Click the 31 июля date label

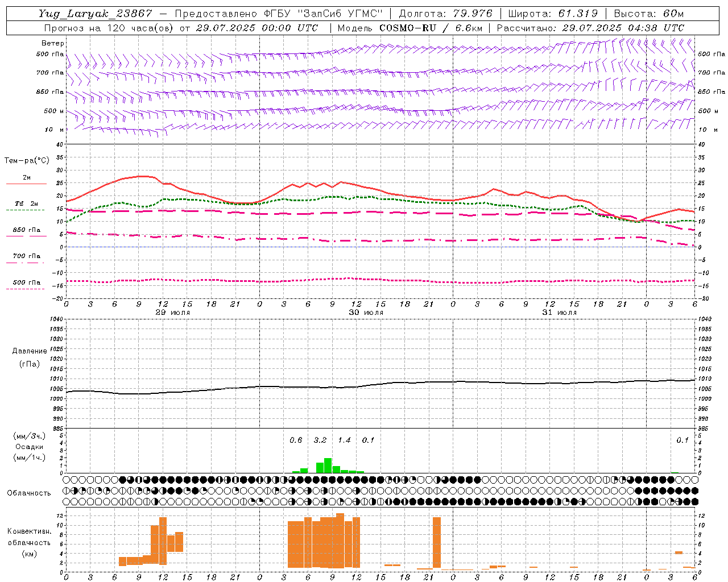pos(560,313)
